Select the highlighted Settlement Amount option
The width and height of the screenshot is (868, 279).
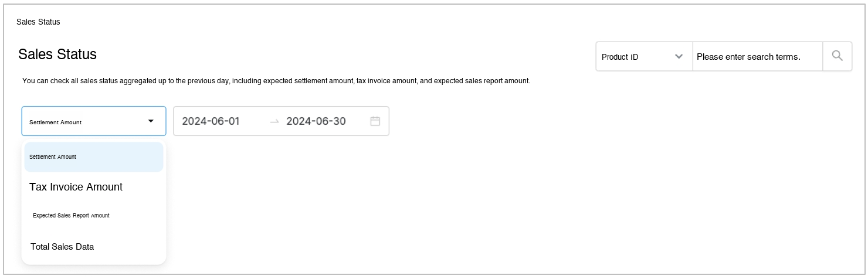(x=93, y=157)
